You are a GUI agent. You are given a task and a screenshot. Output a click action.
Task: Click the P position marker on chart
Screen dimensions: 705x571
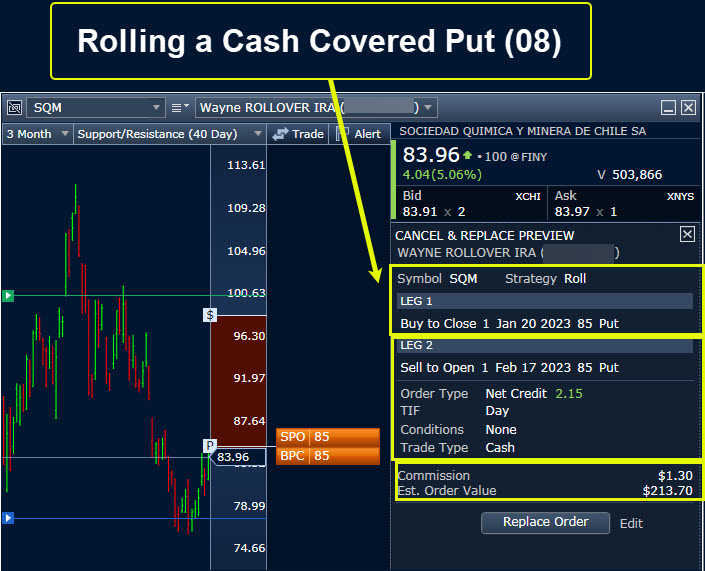point(210,446)
